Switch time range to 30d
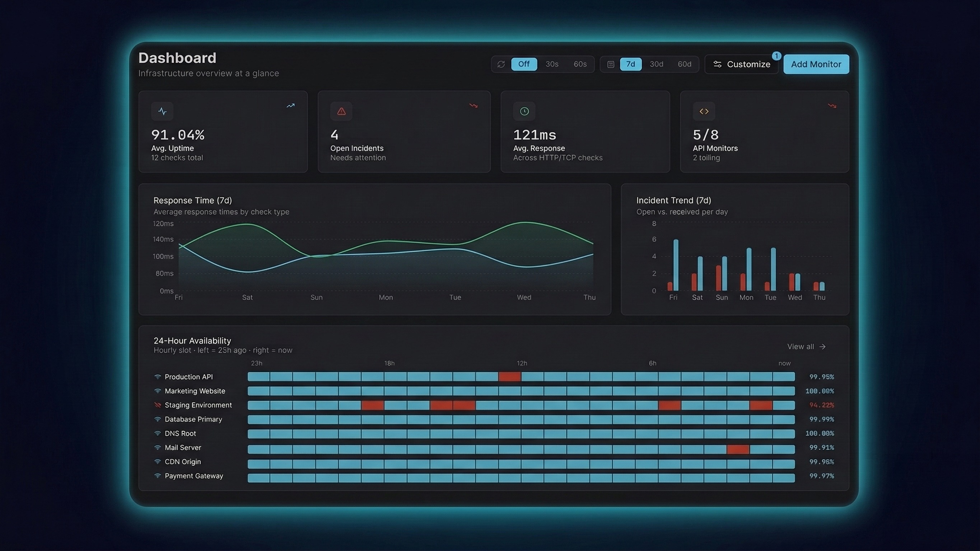 tap(656, 64)
